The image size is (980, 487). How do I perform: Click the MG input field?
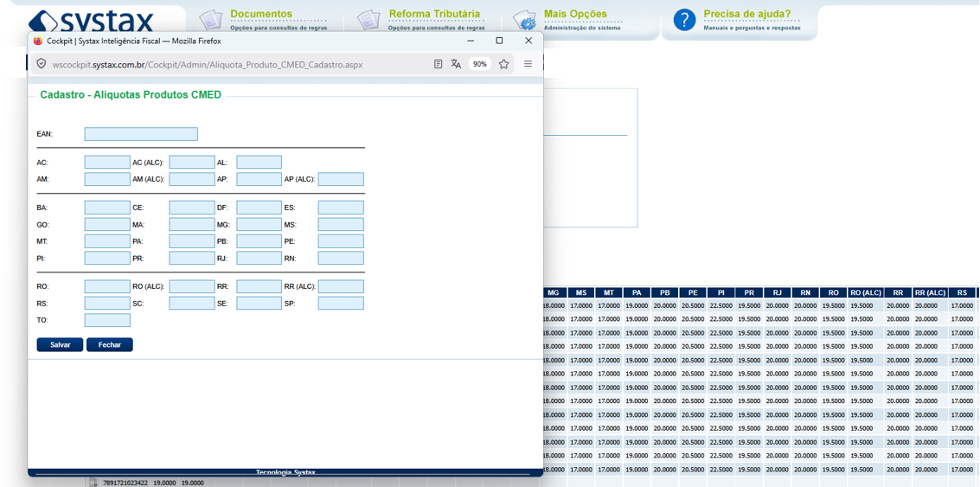(x=259, y=224)
